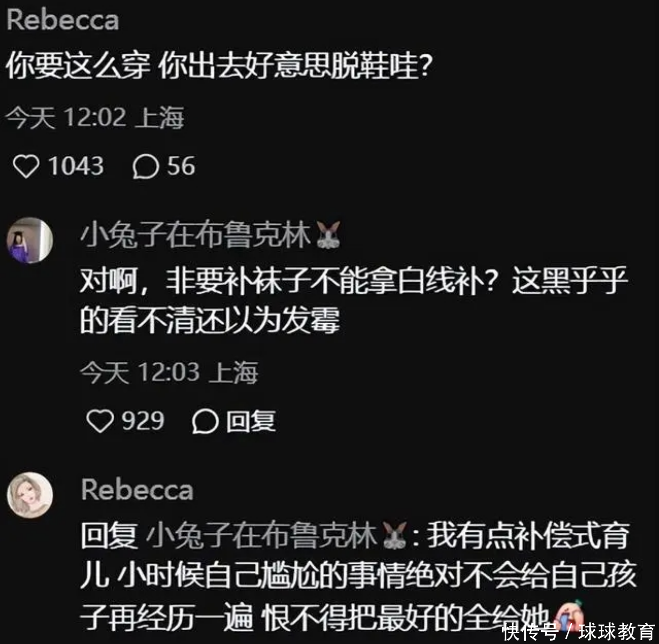Click the 今天 12:03 上海 timestamp
The height and width of the screenshot is (644, 659).
coord(169,373)
